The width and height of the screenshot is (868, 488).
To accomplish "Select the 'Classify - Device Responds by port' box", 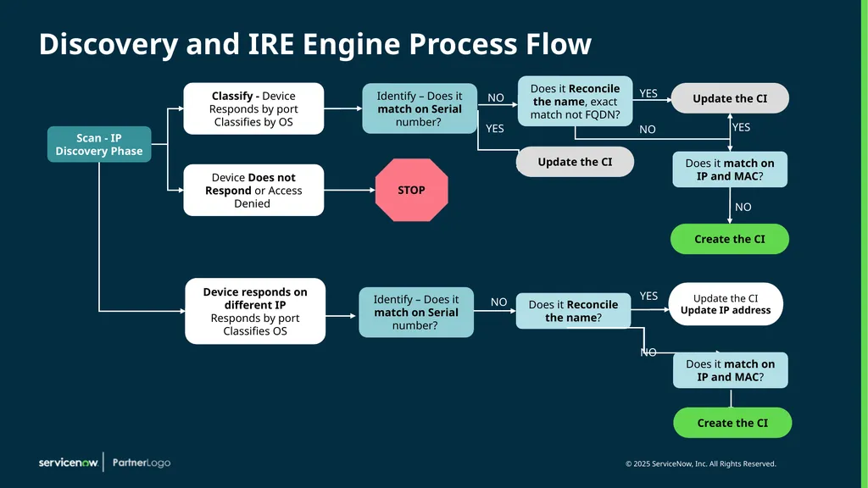I will point(253,108).
